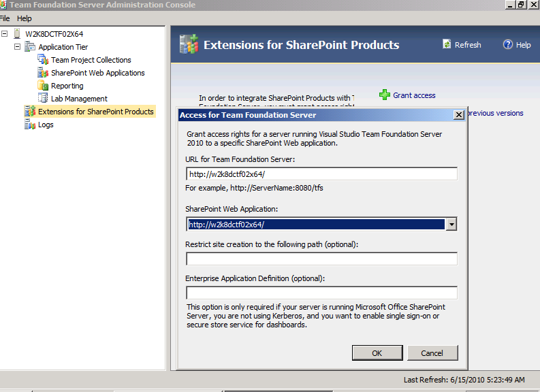The width and height of the screenshot is (540, 392).
Task: Click the SharePoint Web Application combo box value
Action: (x=316, y=225)
